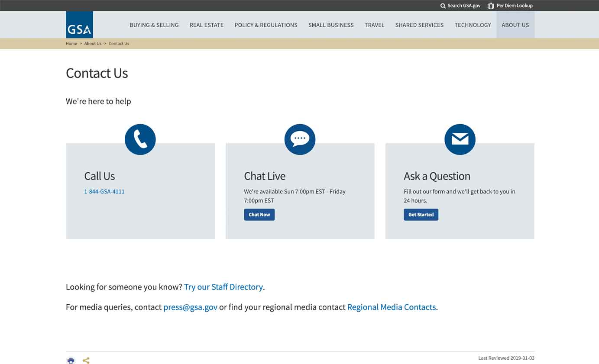Click the Per Diem Lookup suitcase icon
The width and height of the screenshot is (599, 364).
[490, 6]
